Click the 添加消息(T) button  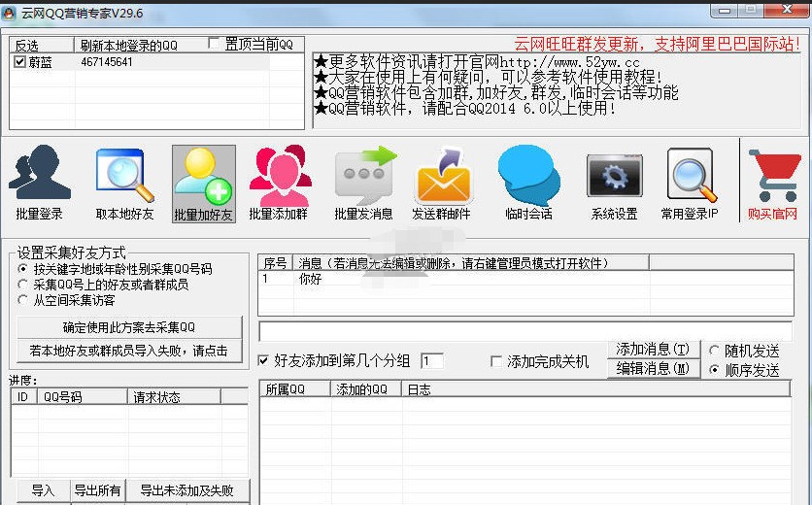(653, 349)
